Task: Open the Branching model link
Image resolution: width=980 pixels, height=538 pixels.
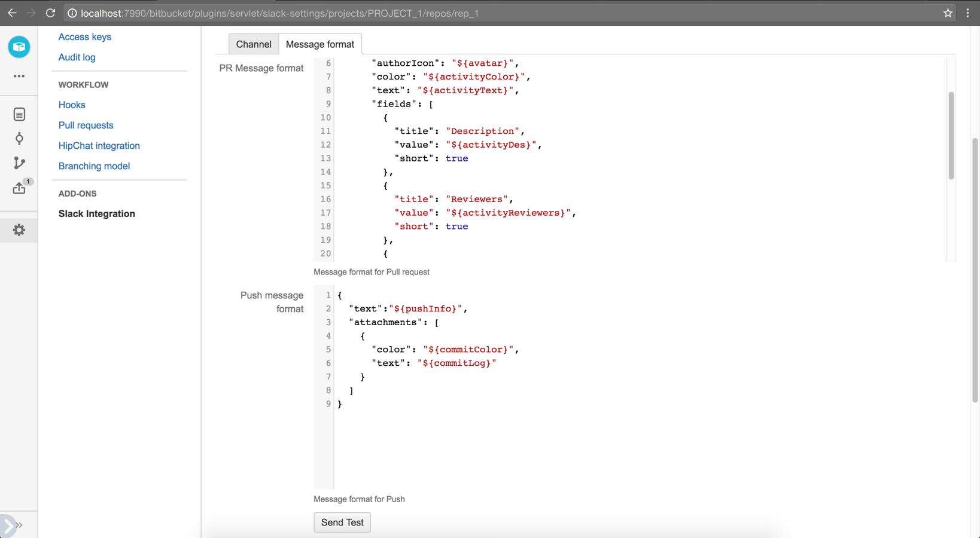Action: [x=94, y=166]
